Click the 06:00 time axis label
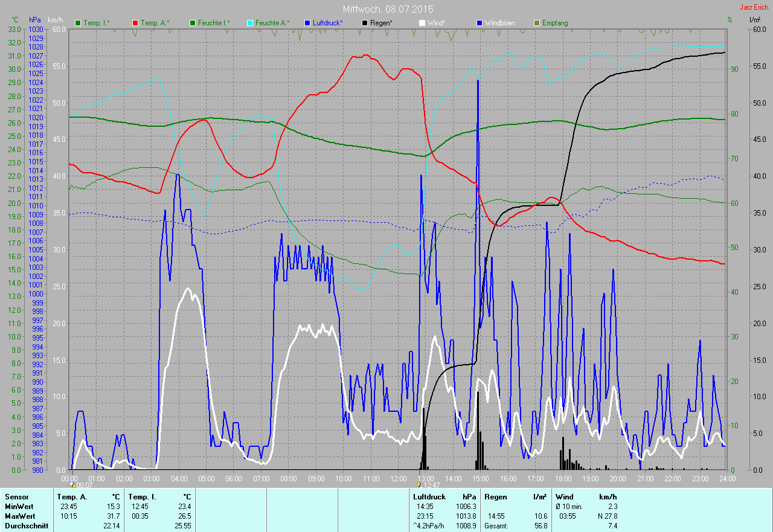Image resolution: width=773 pixels, height=532 pixels. 233,478
